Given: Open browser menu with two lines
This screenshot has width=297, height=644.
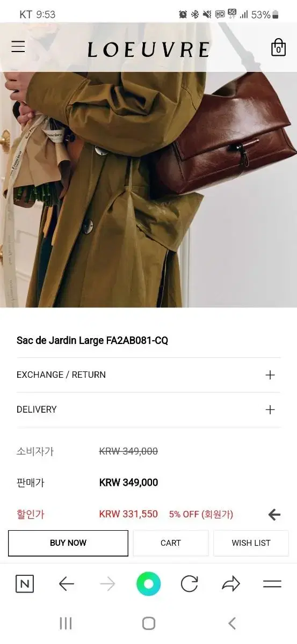Looking at the screenshot, I should 272,584.
